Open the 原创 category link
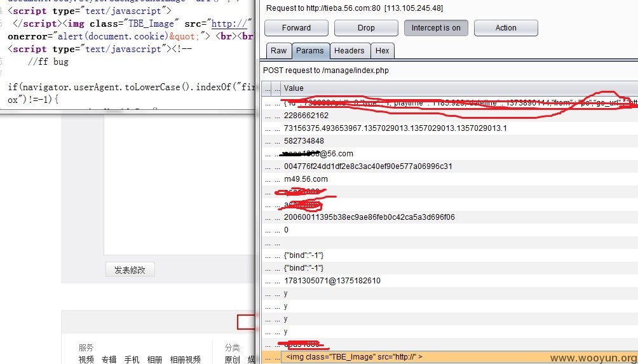Image resolution: width=638 pixels, height=364 pixels. point(233,360)
